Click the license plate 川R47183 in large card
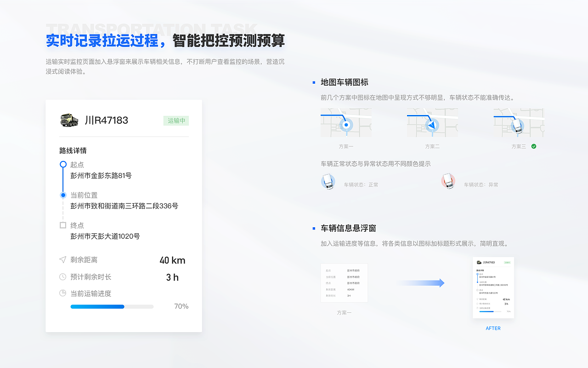 (x=107, y=121)
